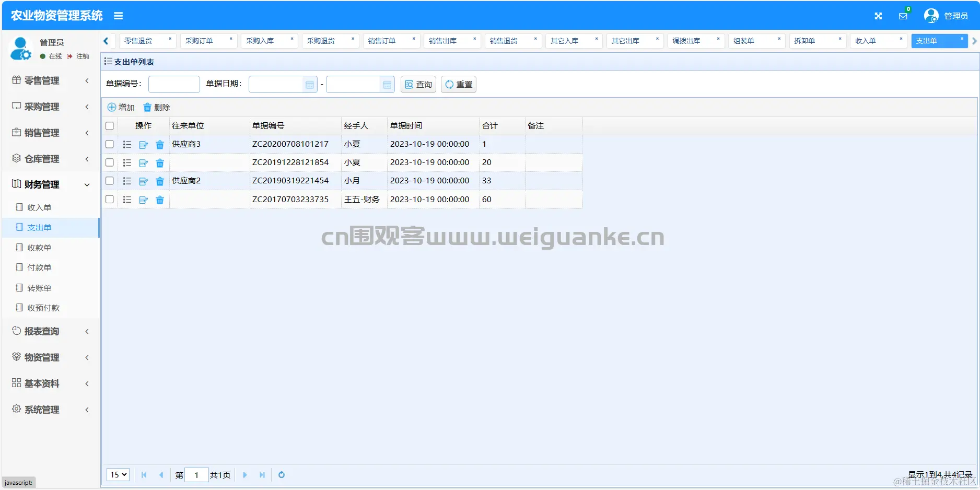Focus the 单据编号 input field
Screen dimensions: 980x490
click(174, 85)
